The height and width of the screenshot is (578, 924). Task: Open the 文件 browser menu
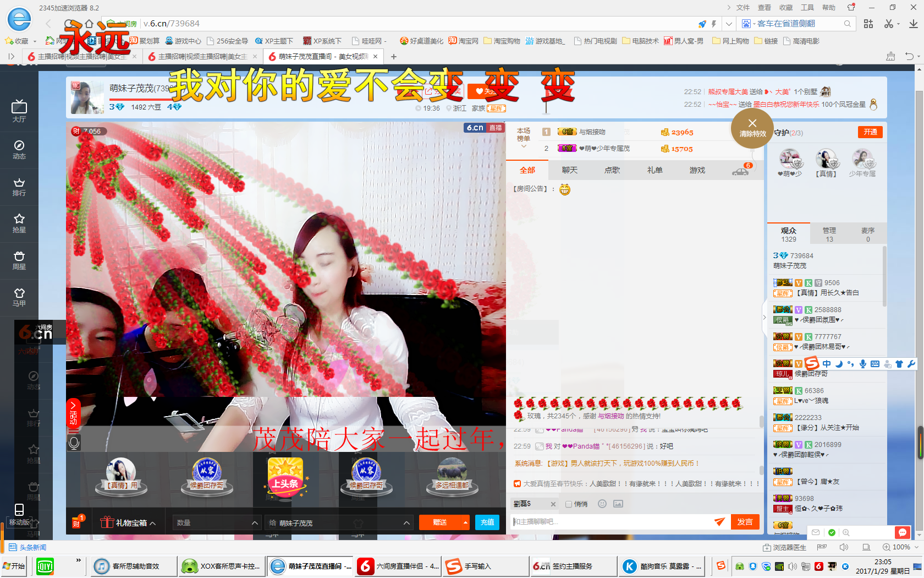pos(743,8)
